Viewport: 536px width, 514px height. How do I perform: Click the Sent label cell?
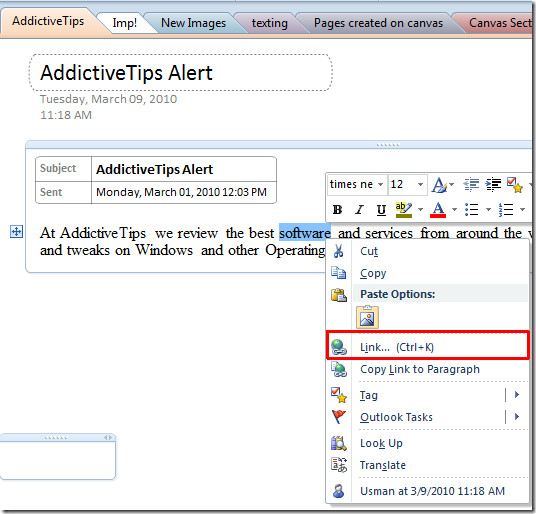pyautogui.click(x=64, y=192)
